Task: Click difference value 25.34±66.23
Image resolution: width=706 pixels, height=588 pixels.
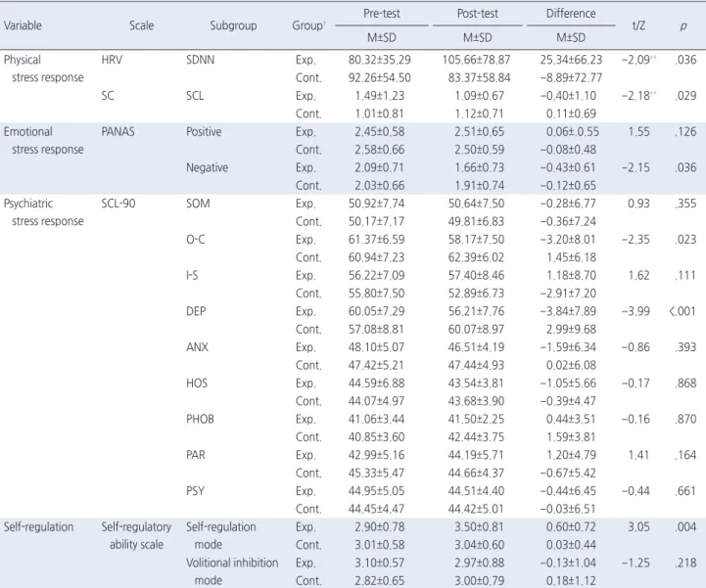Action: pos(571,60)
